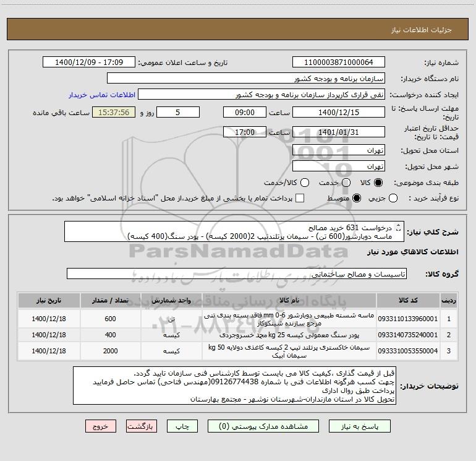
Task: Click the خروج exit button
Action: coord(101,426)
